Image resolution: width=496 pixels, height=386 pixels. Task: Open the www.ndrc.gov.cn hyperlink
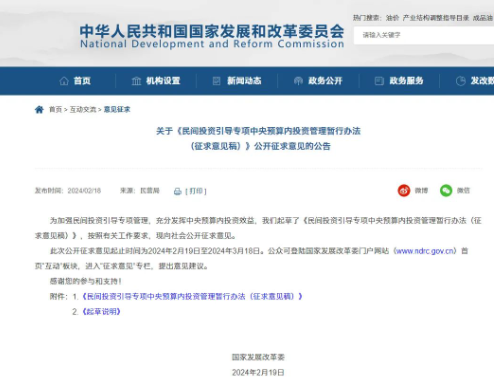pos(426,251)
